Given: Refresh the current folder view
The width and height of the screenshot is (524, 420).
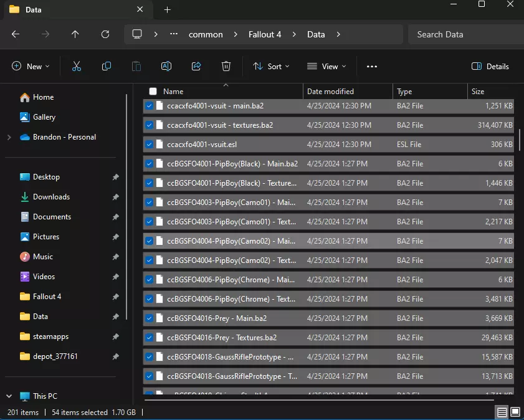Looking at the screenshot, I should tap(105, 34).
